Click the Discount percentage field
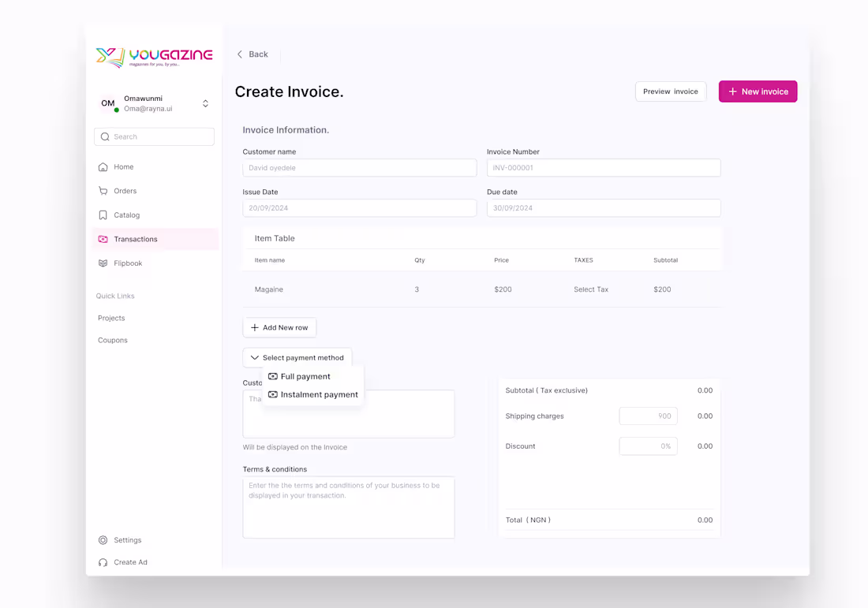The image size is (868, 608). (x=648, y=446)
